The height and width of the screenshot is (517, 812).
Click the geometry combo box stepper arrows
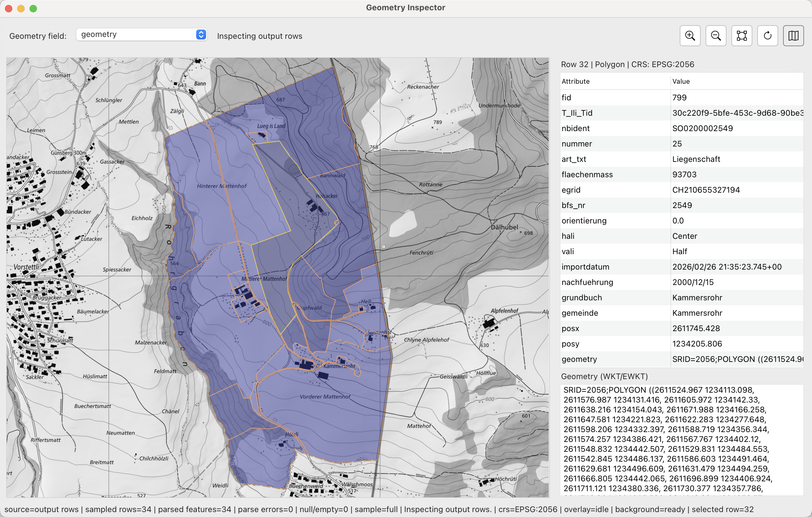click(201, 34)
